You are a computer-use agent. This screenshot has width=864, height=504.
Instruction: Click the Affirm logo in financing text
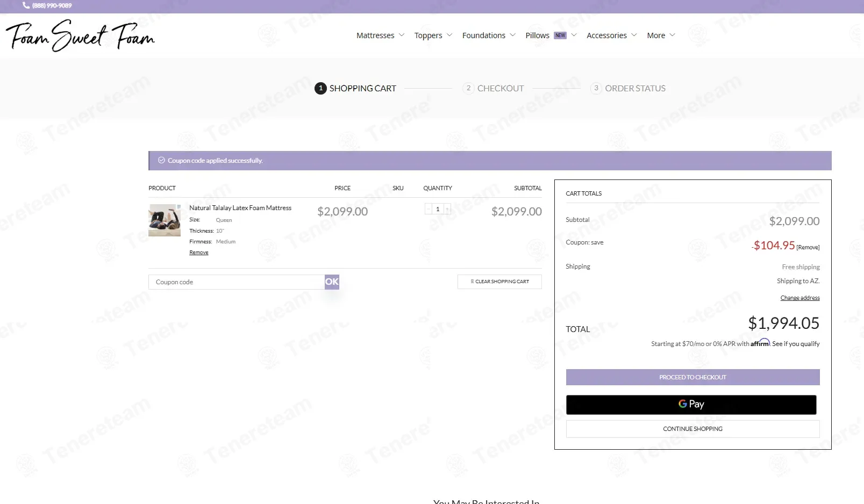(x=760, y=343)
